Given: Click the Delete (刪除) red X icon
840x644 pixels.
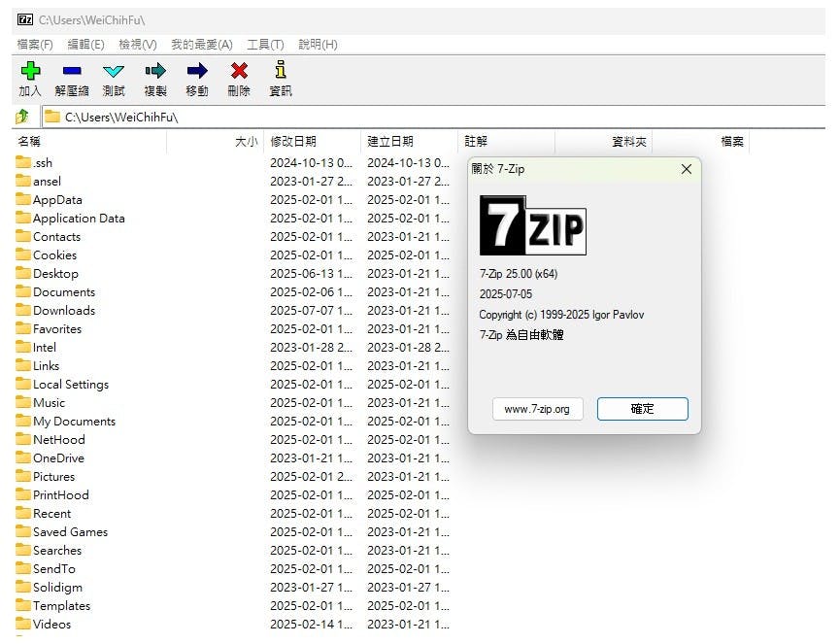Looking at the screenshot, I should pyautogui.click(x=239, y=70).
